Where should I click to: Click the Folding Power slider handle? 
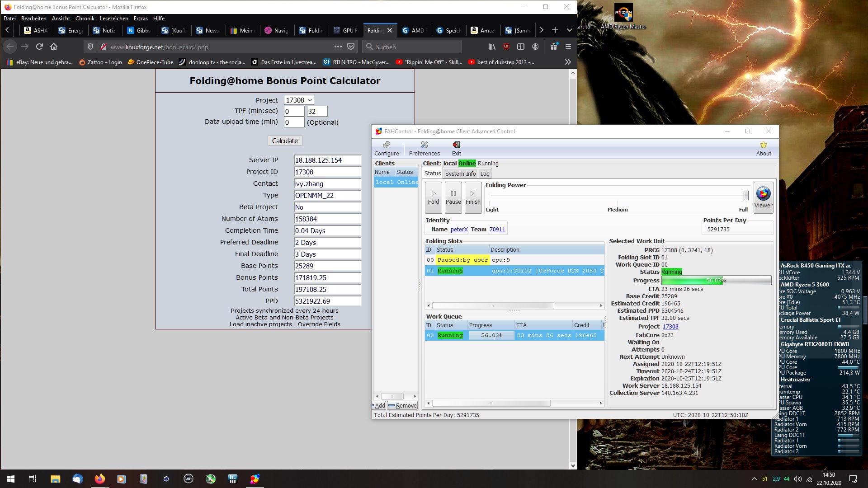click(x=746, y=195)
